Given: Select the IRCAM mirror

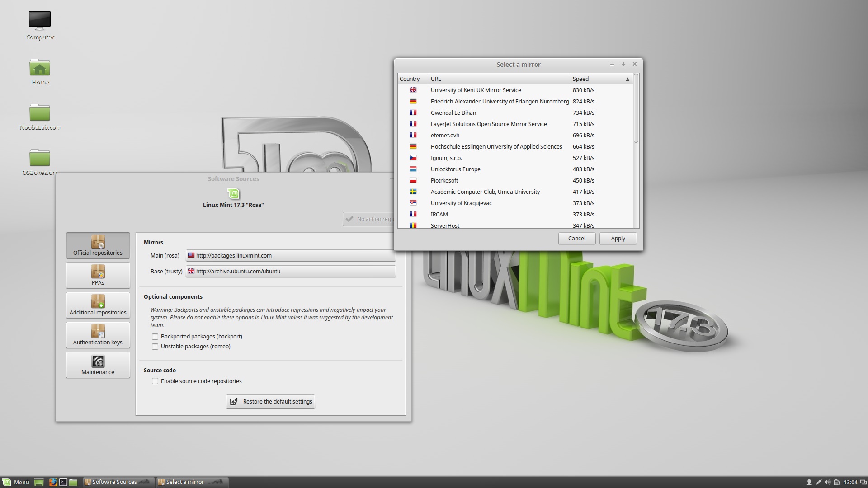Looking at the screenshot, I should click(x=515, y=215).
